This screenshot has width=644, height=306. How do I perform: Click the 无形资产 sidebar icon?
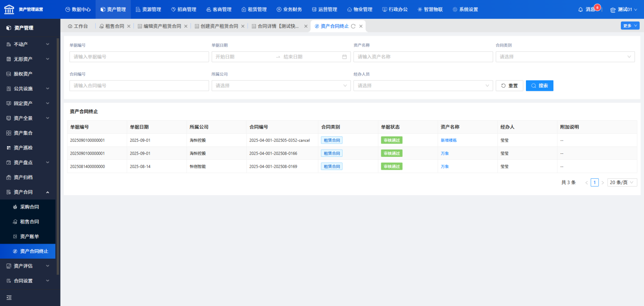coord(9,59)
